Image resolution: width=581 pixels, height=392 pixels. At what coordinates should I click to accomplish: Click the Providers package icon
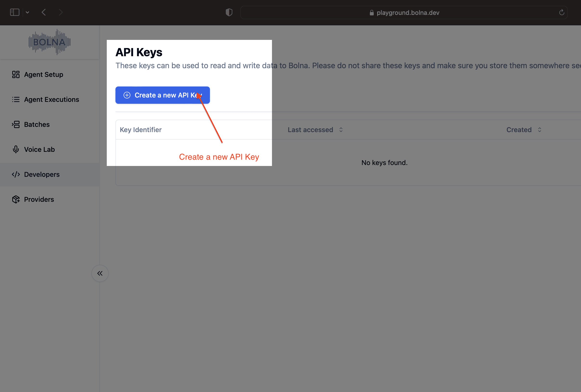click(16, 199)
